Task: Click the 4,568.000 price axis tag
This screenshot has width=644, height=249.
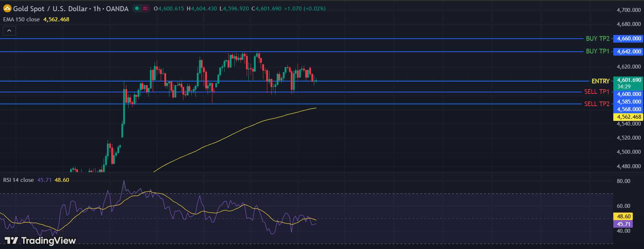Action: click(x=628, y=109)
